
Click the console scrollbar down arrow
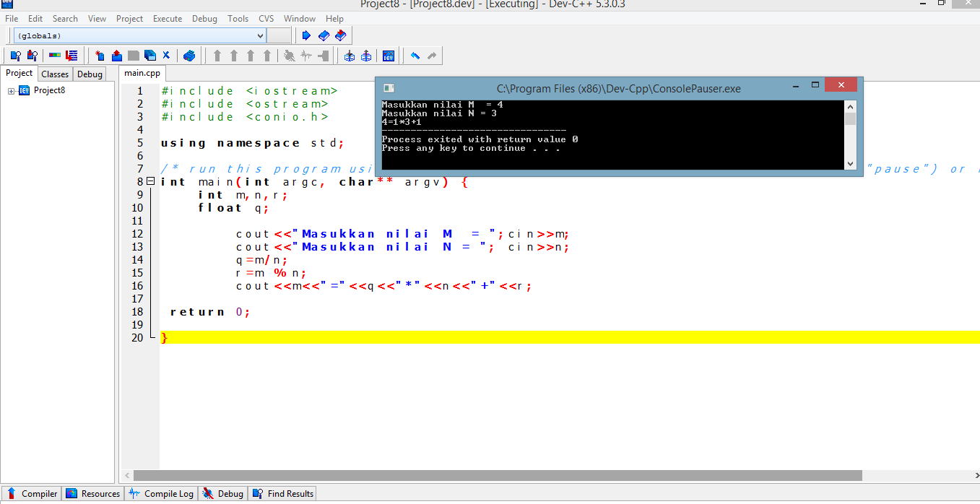pyautogui.click(x=850, y=164)
